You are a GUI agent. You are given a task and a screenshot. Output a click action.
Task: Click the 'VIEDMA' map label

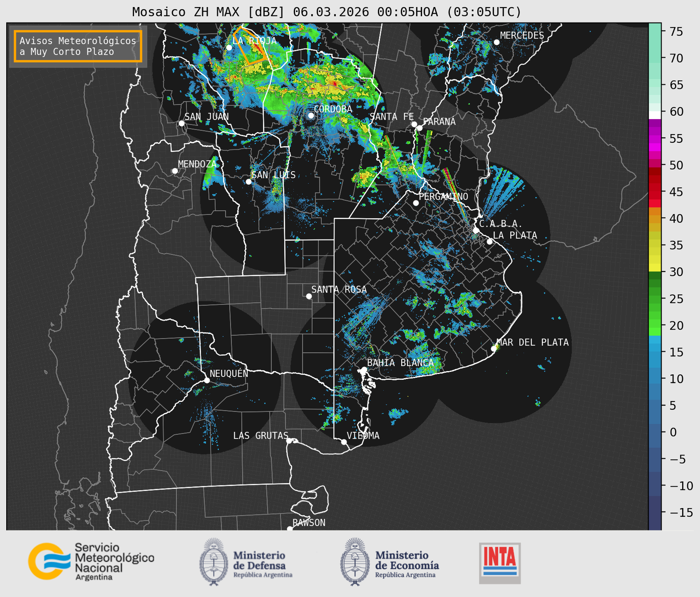click(x=363, y=436)
